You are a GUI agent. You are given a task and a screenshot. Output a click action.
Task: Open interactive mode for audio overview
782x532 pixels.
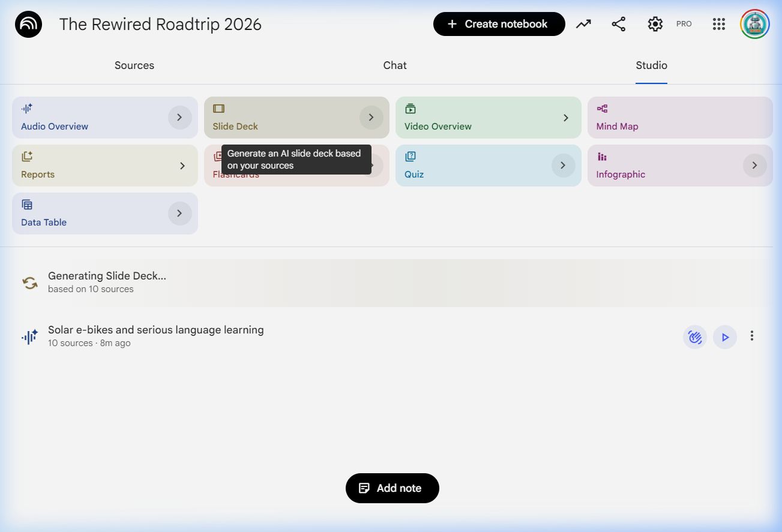(x=694, y=337)
